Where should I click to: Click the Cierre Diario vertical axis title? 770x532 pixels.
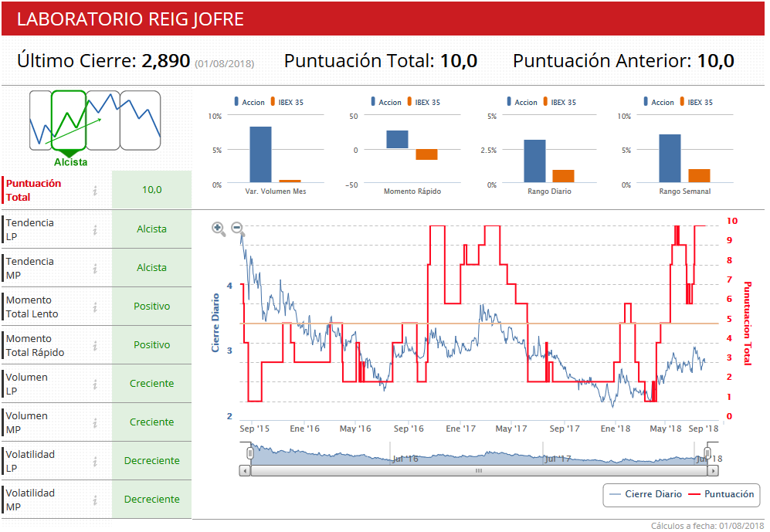point(215,323)
